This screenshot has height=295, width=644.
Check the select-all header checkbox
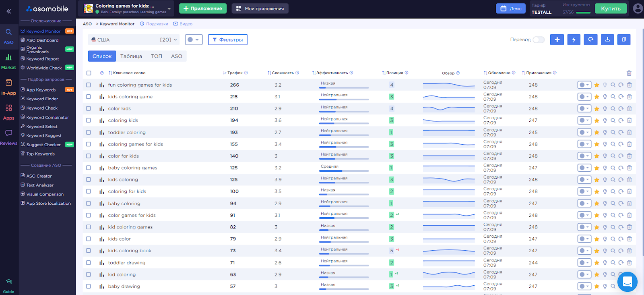(89, 73)
